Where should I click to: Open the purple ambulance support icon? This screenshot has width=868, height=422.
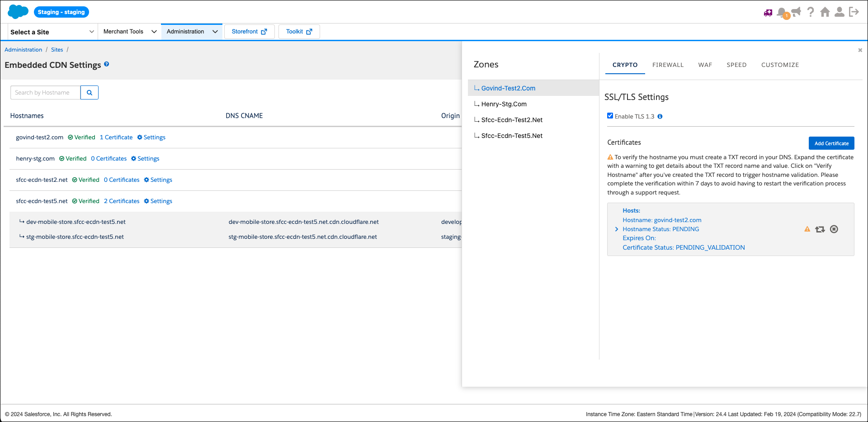[768, 13]
